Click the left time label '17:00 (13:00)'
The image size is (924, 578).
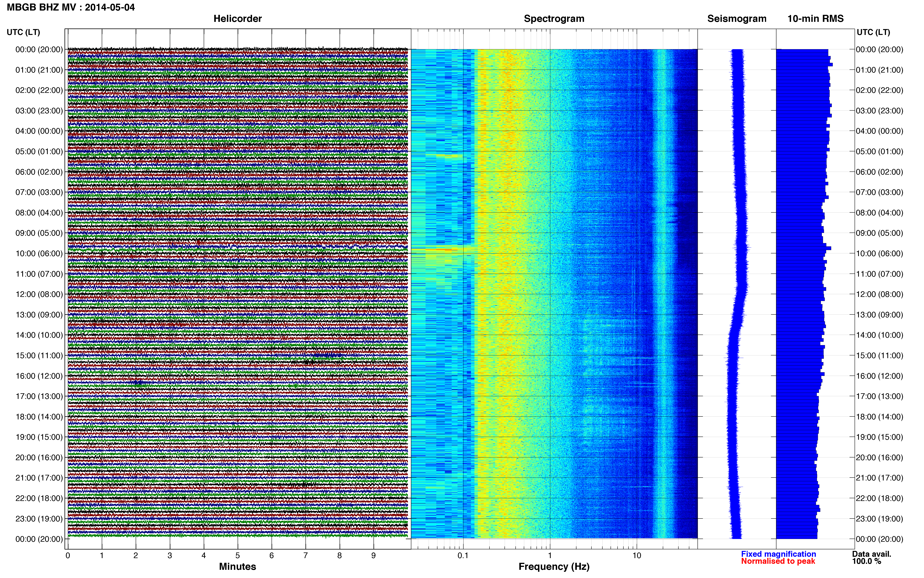[39, 396]
